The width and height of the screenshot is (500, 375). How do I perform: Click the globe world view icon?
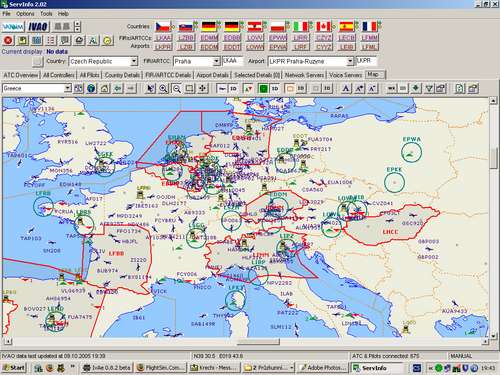(x=91, y=88)
